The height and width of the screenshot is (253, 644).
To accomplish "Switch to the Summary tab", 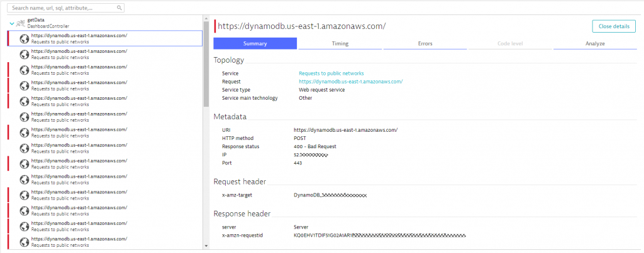I will pos(255,43).
